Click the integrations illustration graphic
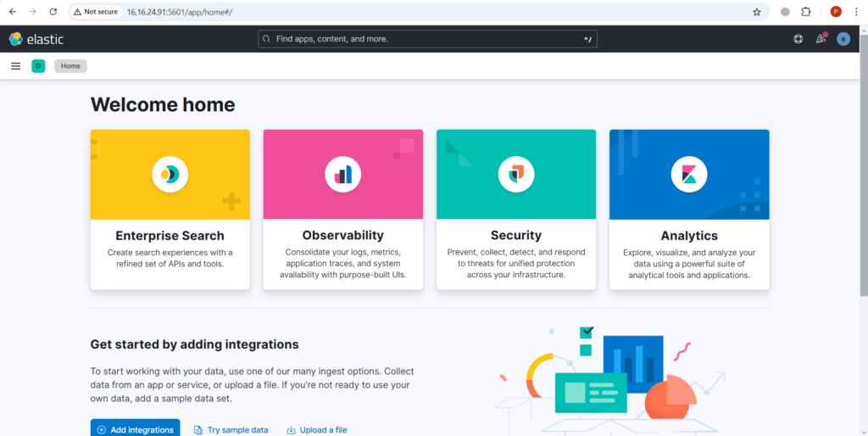The image size is (868, 436). click(609, 379)
